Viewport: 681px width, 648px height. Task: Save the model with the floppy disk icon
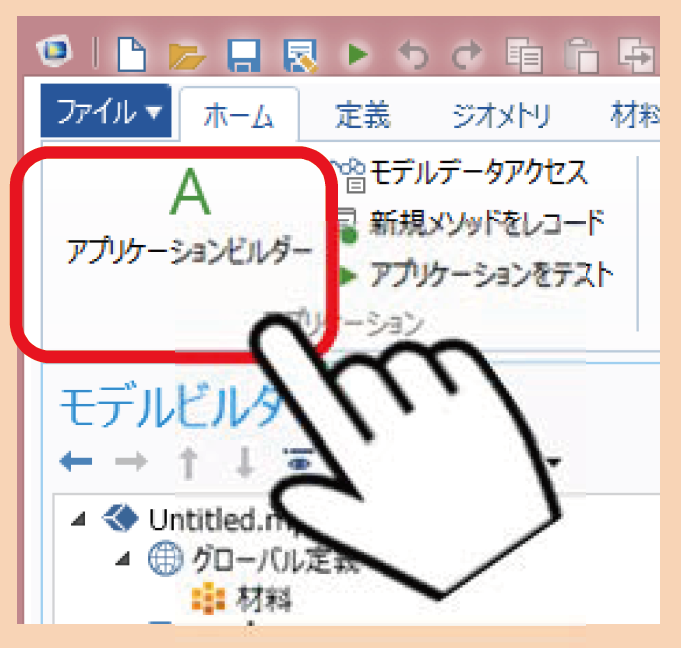coord(244,56)
